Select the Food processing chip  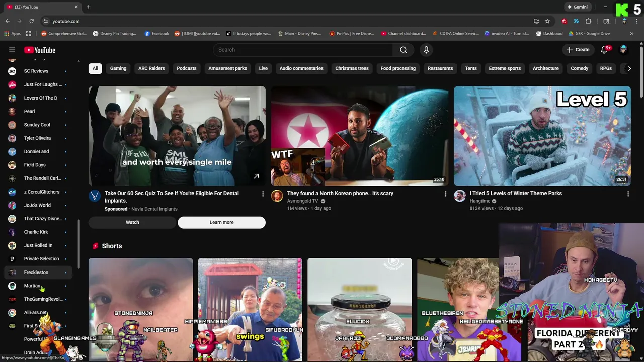[x=398, y=68]
